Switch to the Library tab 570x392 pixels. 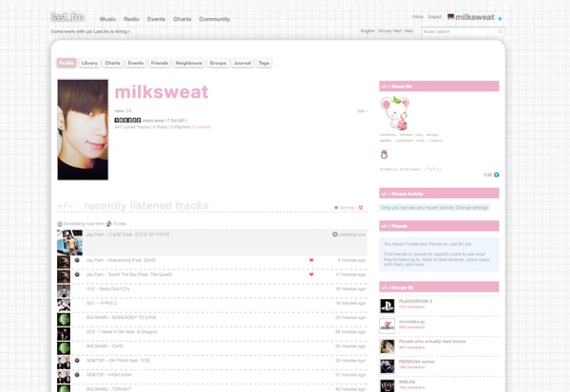pos(89,63)
